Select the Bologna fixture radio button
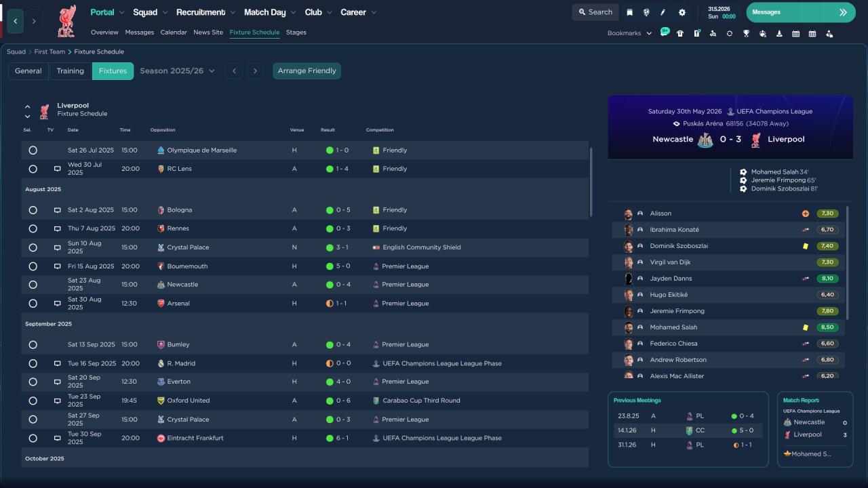868x488 pixels. [33, 210]
